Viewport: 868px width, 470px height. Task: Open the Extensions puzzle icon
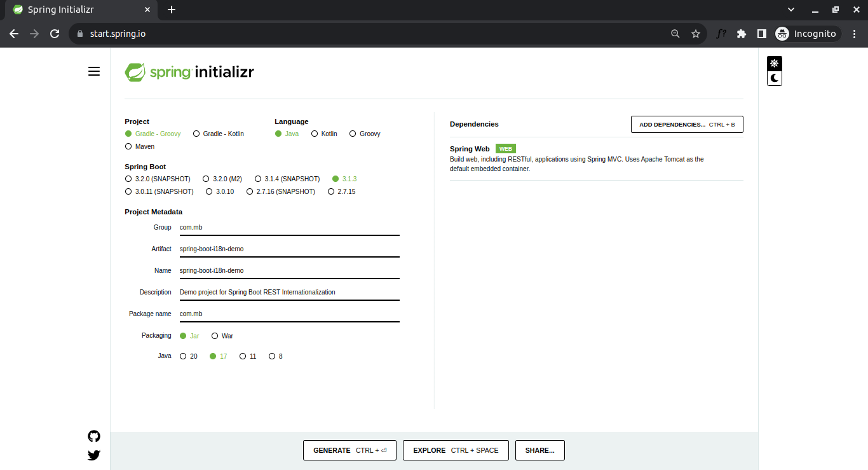point(742,34)
